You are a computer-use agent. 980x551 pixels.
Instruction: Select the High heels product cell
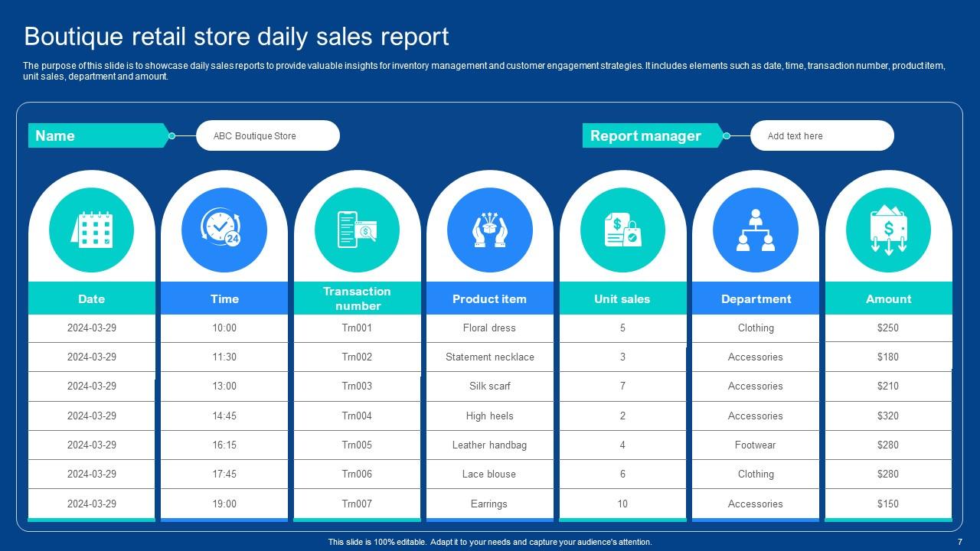click(490, 416)
